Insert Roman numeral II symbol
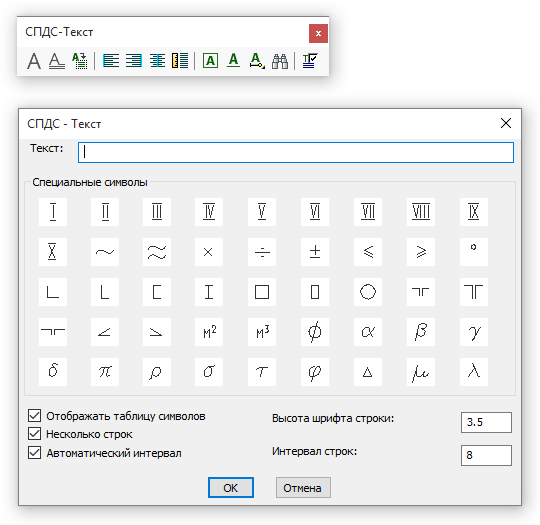Image resolution: width=540 pixels, height=525 pixels. 105,212
